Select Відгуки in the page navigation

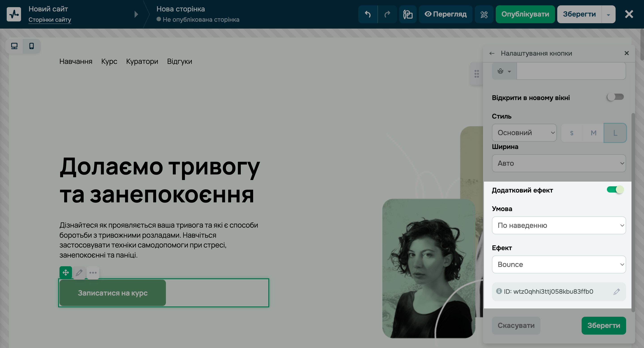click(x=180, y=61)
